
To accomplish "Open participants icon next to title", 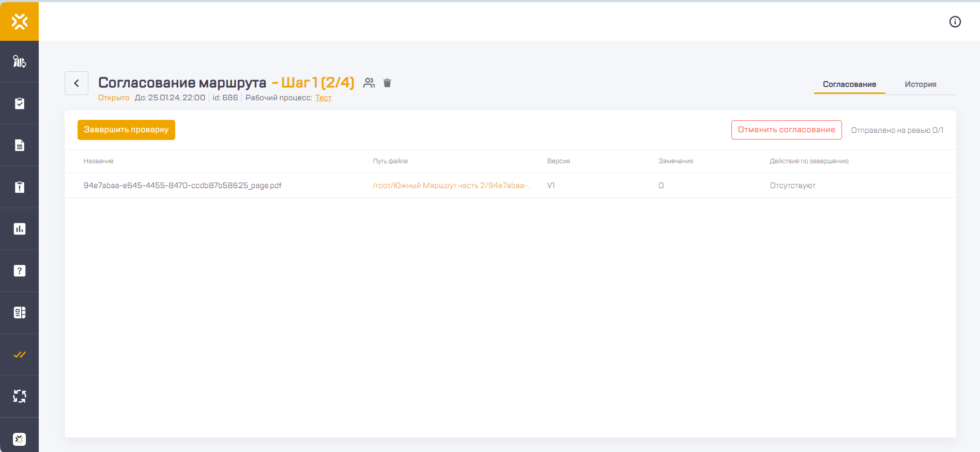I will tap(369, 83).
